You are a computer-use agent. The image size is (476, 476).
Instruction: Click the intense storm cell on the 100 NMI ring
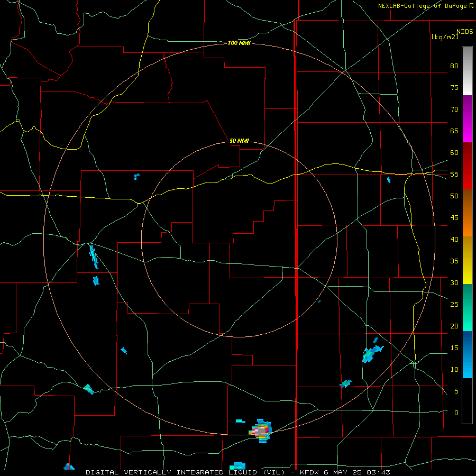pyautogui.click(x=260, y=431)
